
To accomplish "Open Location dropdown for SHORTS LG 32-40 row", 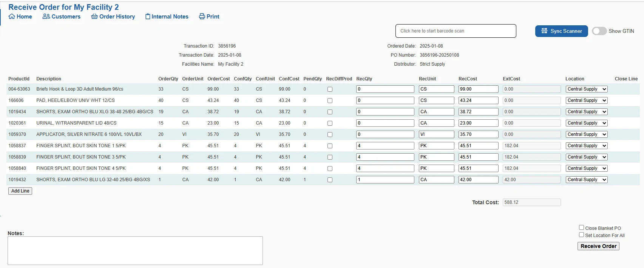I will click(587, 180).
